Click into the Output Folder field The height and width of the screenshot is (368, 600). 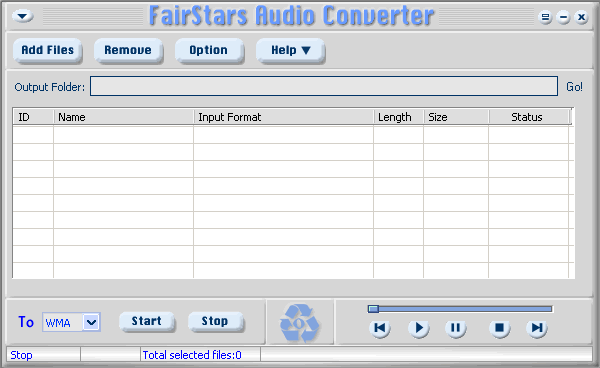pos(324,86)
